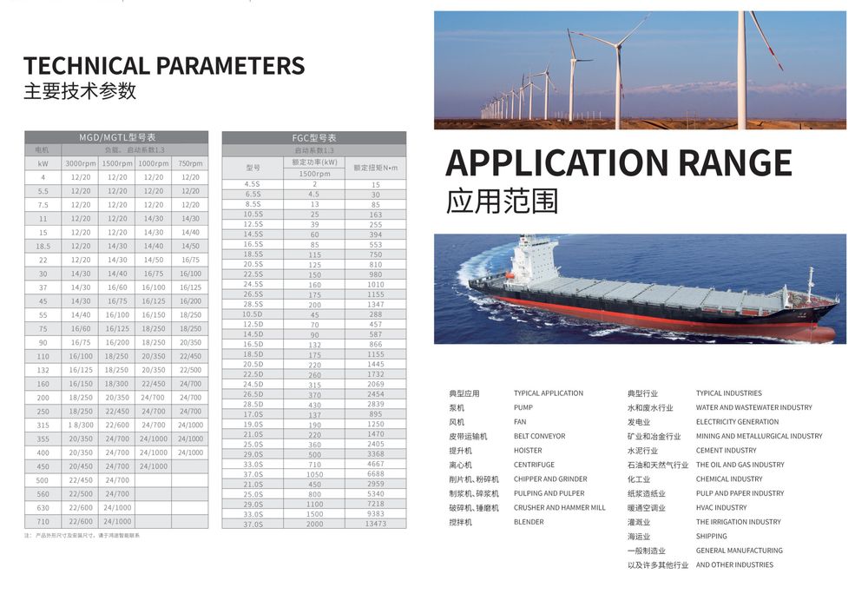Click the footnote below the MGD table

click(x=82, y=536)
